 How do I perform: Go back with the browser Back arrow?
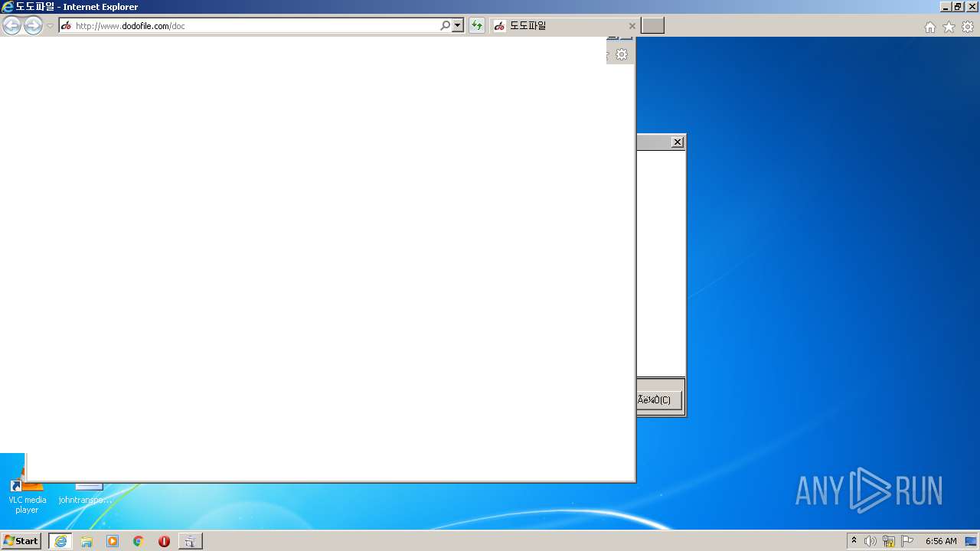(x=11, y=26)
